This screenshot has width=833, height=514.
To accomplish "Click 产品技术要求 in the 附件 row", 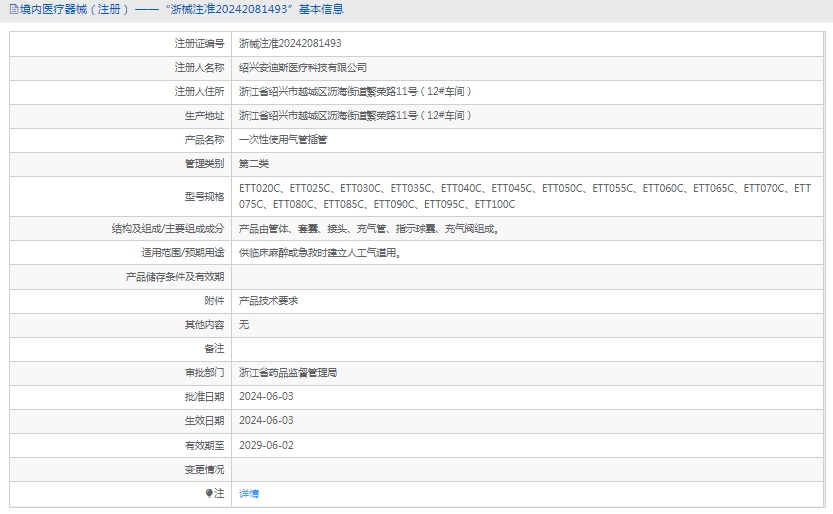I will click(268, 301).
